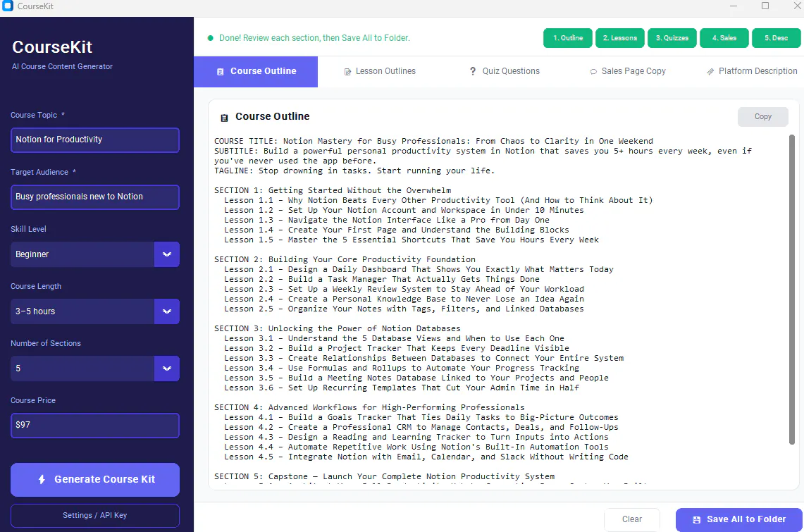Click the question mark icon on Quiz Questions tab
The image size is (804, 532).
click(x=473, y=71)
